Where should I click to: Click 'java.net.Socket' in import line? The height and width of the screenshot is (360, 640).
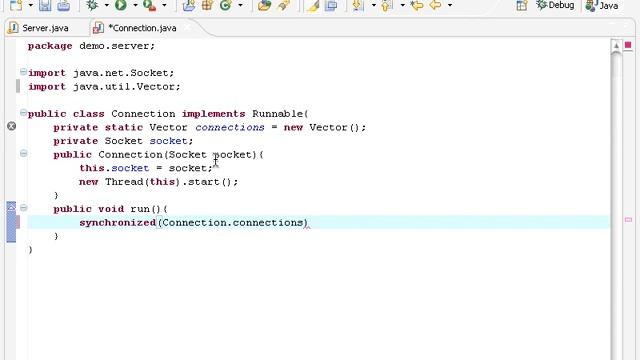point(120,73)
